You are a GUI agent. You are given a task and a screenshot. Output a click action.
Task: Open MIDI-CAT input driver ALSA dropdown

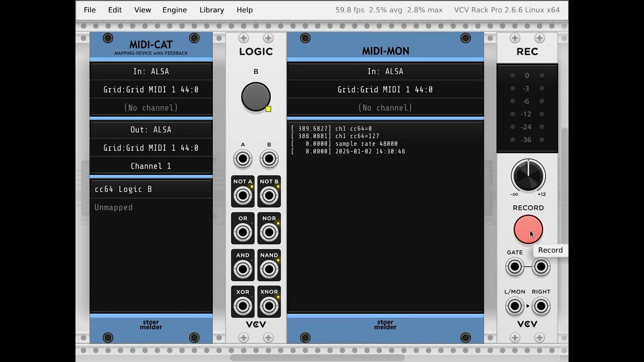coord(151,71)
